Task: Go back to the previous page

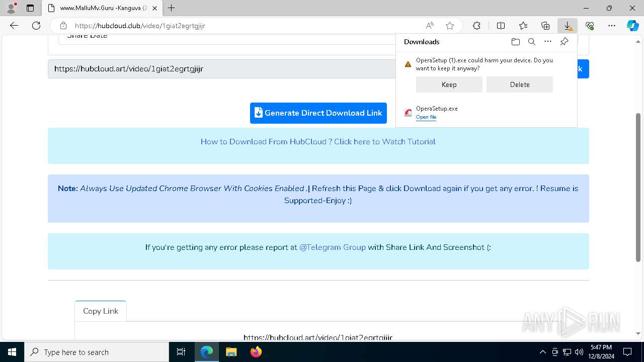Action: click(x=14, y=26)
